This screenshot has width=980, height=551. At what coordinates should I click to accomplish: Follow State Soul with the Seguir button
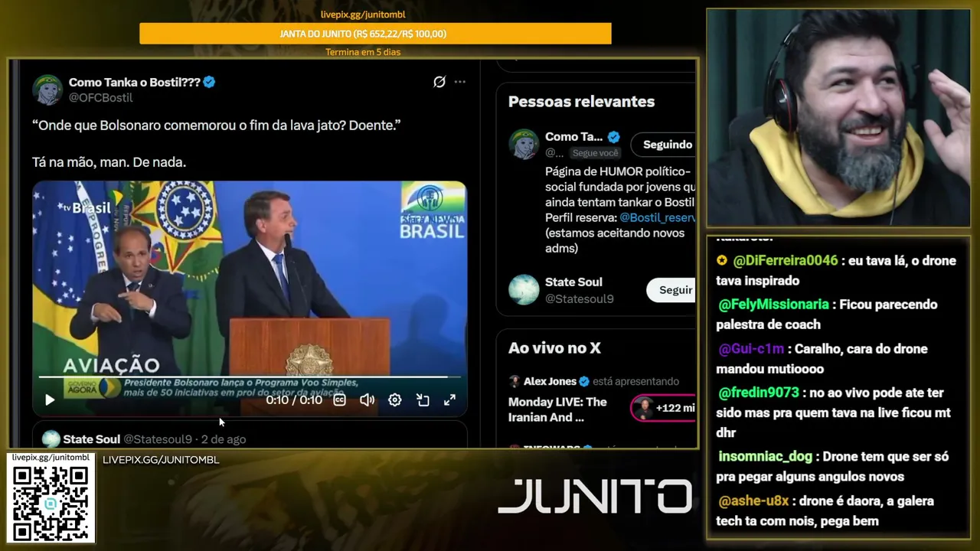tap(672, 290)
